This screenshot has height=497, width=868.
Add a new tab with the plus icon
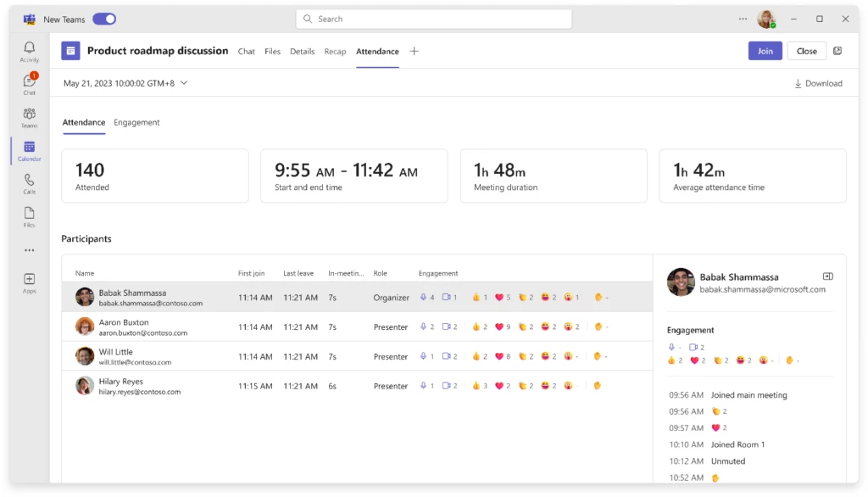(x=414, y=51)
